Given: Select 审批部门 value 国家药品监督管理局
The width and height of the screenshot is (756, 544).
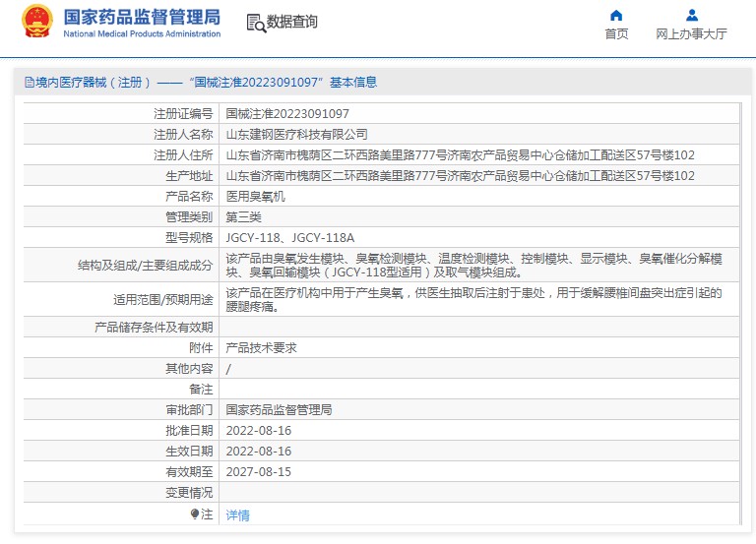Looking at the screenshot, I should pyautogui.click(x=279, y=410).
